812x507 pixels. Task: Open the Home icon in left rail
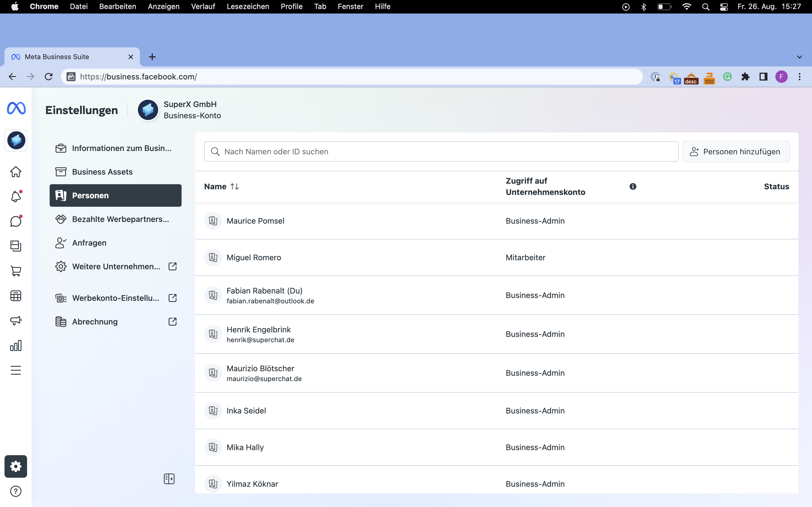click(16, 172)
